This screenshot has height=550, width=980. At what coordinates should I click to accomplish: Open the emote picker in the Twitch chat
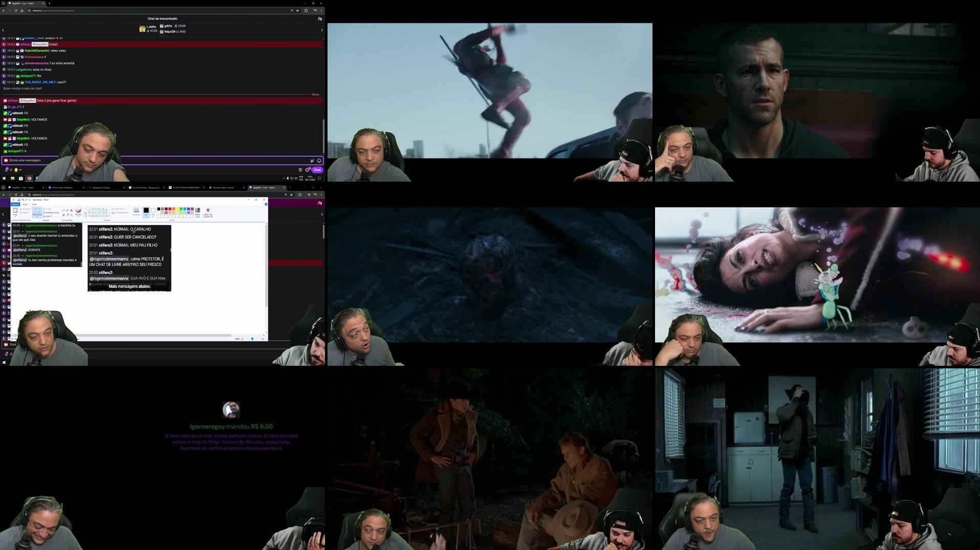319,161
